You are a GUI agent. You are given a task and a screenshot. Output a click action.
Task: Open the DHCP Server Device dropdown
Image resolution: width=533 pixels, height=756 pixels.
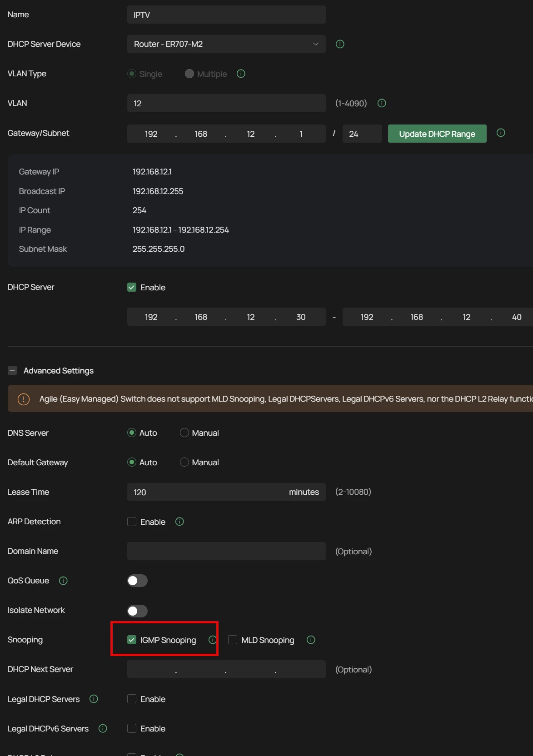point(226,44)
